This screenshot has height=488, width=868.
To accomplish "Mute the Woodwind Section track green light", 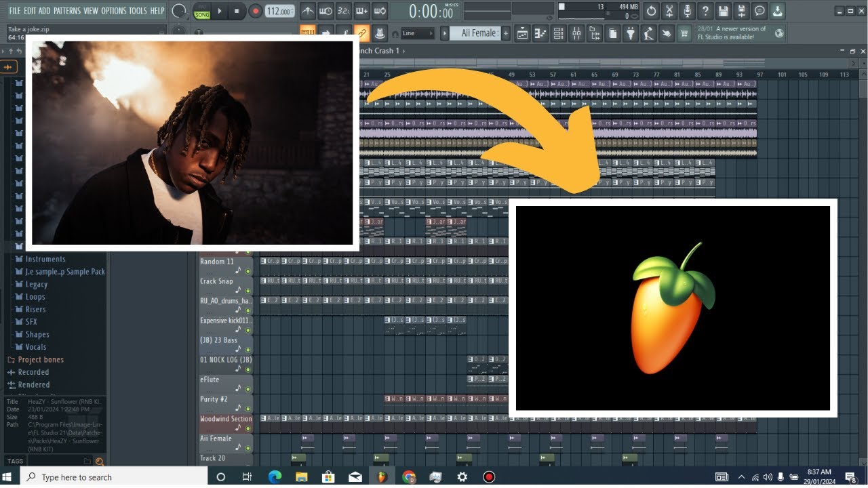I will pyautogui.click(x=248, y=428).
